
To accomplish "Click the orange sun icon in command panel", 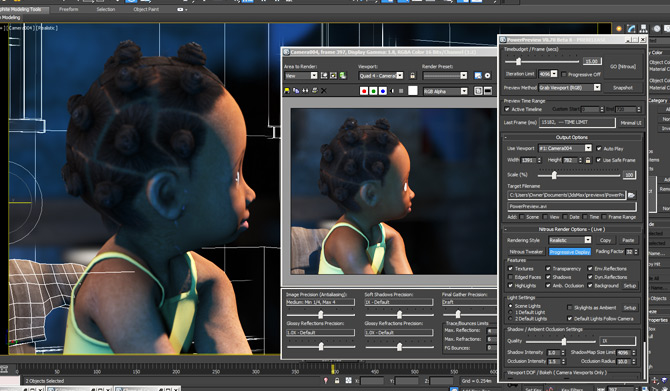I will point(619,29).
